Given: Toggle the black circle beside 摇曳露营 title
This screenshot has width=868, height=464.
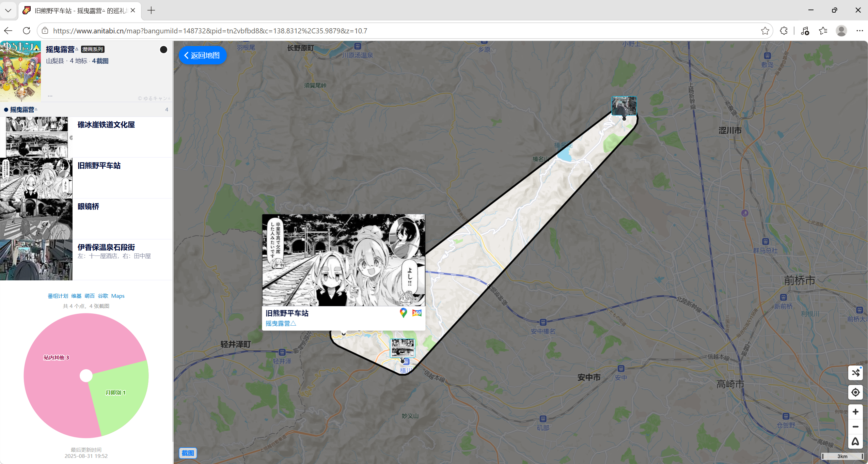Looking at the screenshot, I should (x=163, y=50).
